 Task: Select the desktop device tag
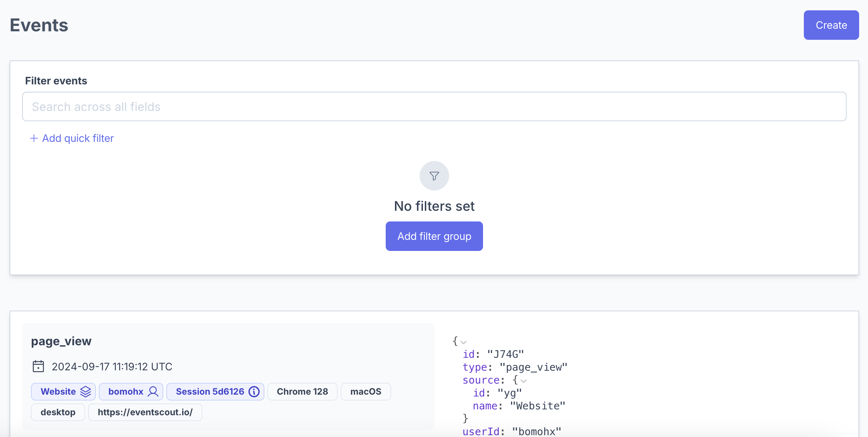click(x=58, y=412)
